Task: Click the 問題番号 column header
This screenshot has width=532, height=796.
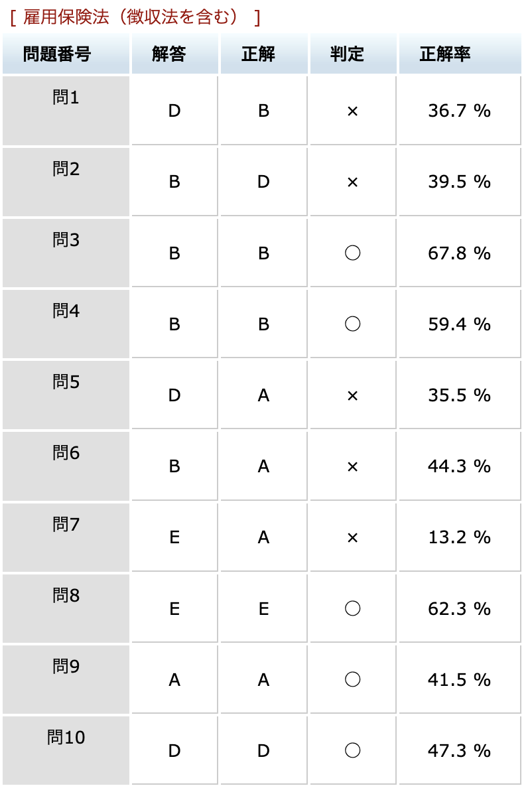Action: 66,54
